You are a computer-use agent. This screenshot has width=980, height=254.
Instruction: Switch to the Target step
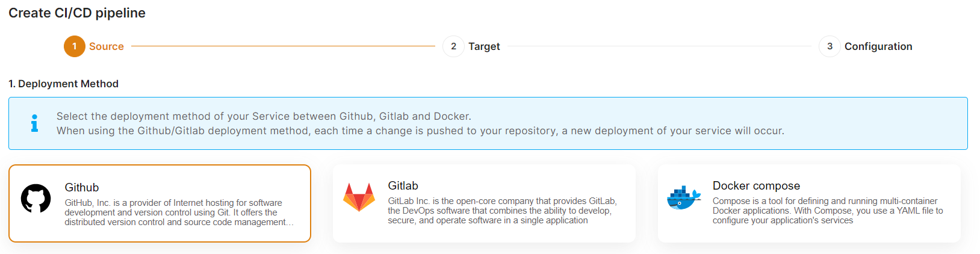click(x=484, y=46)
